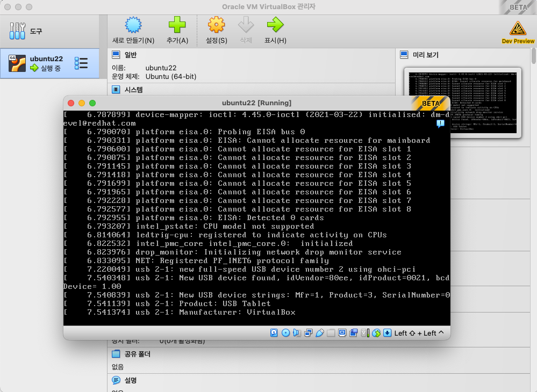Open VM settings with 설정(S) gear

tap(217, 31)
